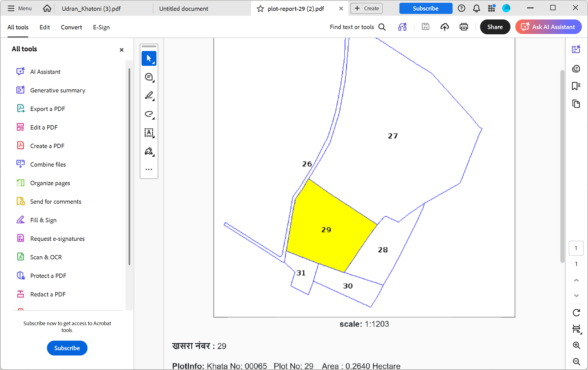
Task: Select Organize pages tool
Action: pos(50,183)
